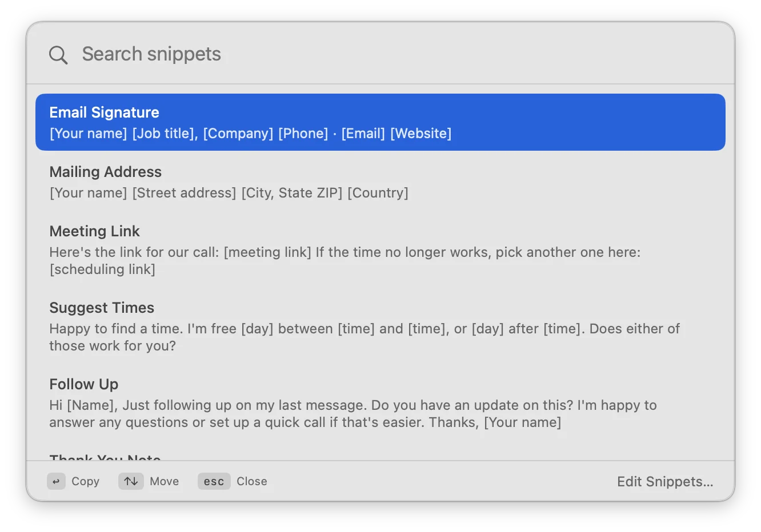The height and width of the screenshot is (532, 761).
Task: Select the Follow Up snippet title
Action: click(x=83, y=384)
